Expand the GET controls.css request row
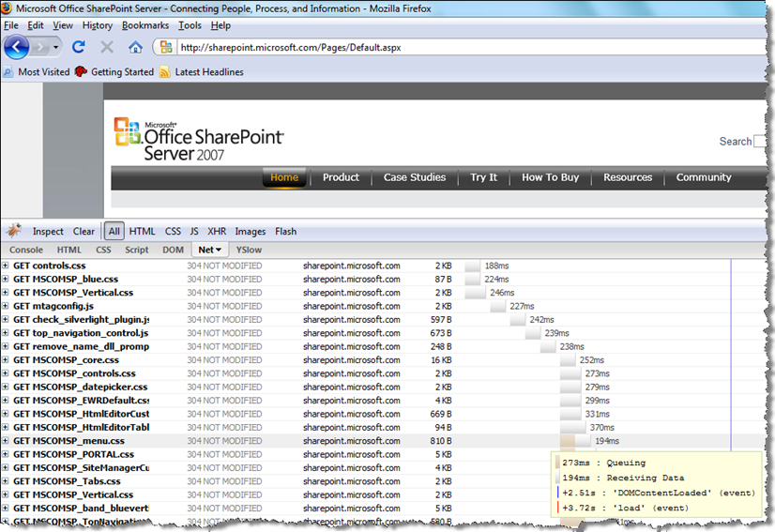Image resolution: width=775 pixels, height=532 pixels. 6,266
